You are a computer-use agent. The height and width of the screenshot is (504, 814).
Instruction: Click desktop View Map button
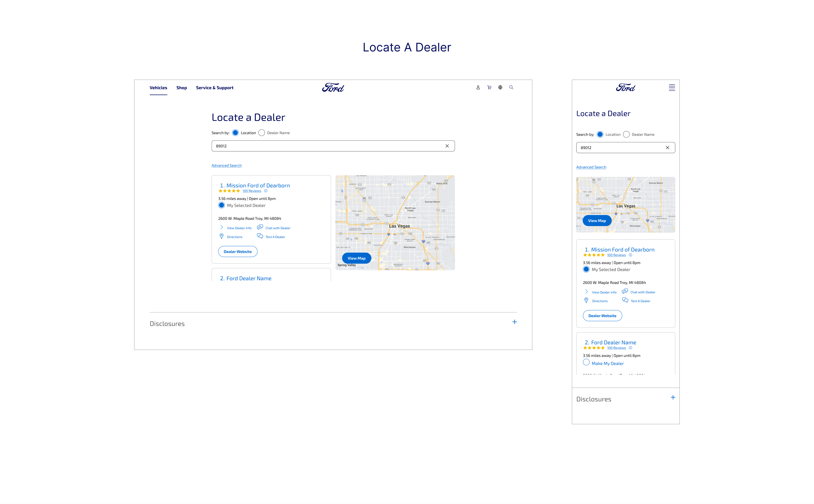coord(356,258)
